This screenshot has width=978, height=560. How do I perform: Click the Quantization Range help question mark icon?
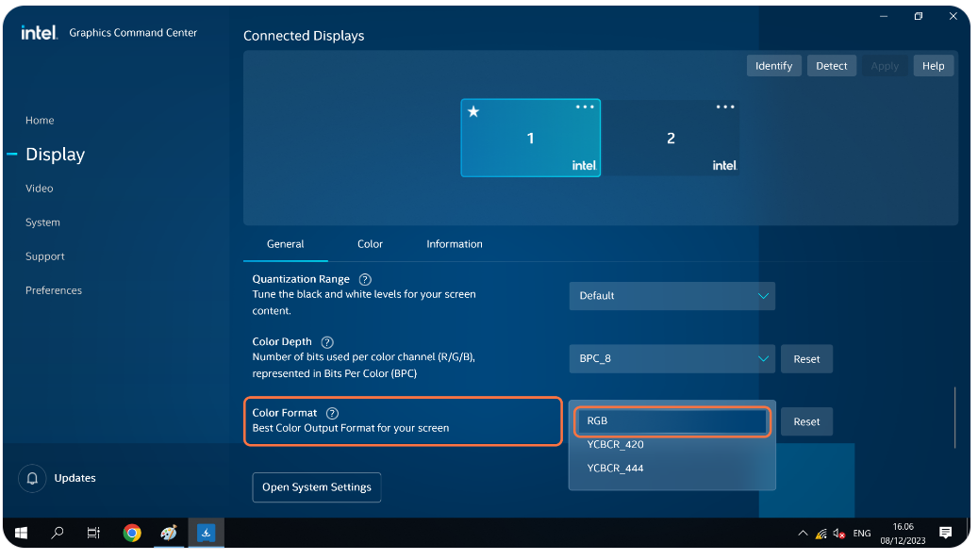click(365, 280)
